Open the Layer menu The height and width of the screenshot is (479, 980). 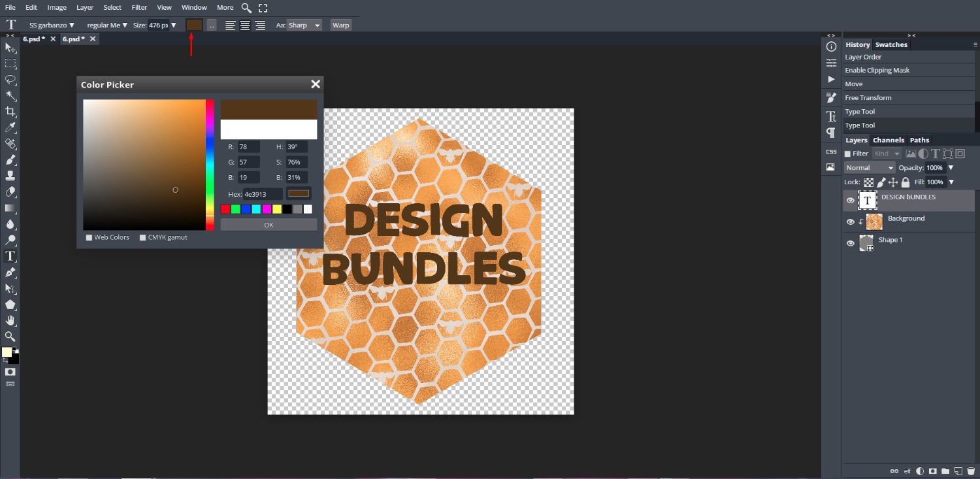(85, 8)
